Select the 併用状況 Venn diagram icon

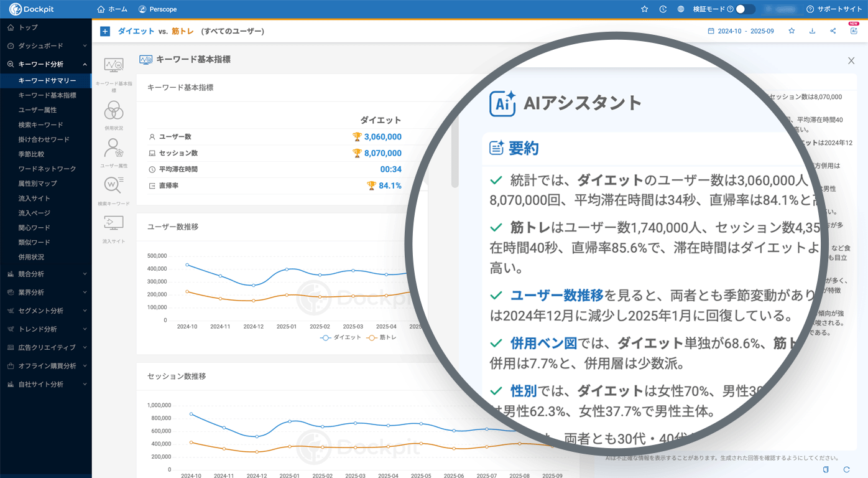pyautogui.click(x=113, y=111)
